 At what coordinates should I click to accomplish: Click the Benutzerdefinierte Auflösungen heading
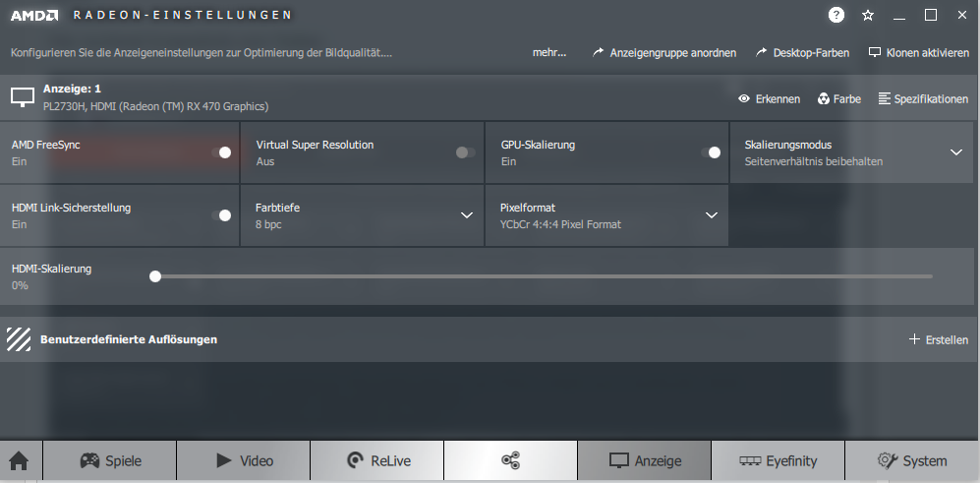click(x=129, y=339)
